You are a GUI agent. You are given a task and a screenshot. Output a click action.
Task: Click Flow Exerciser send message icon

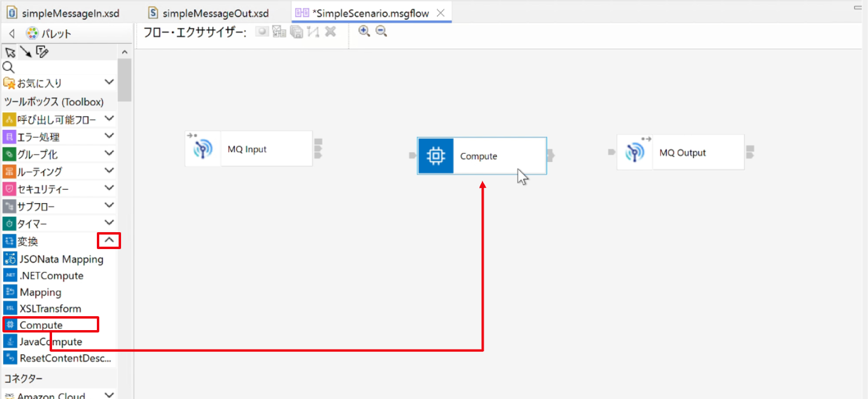tap(279, 32)
